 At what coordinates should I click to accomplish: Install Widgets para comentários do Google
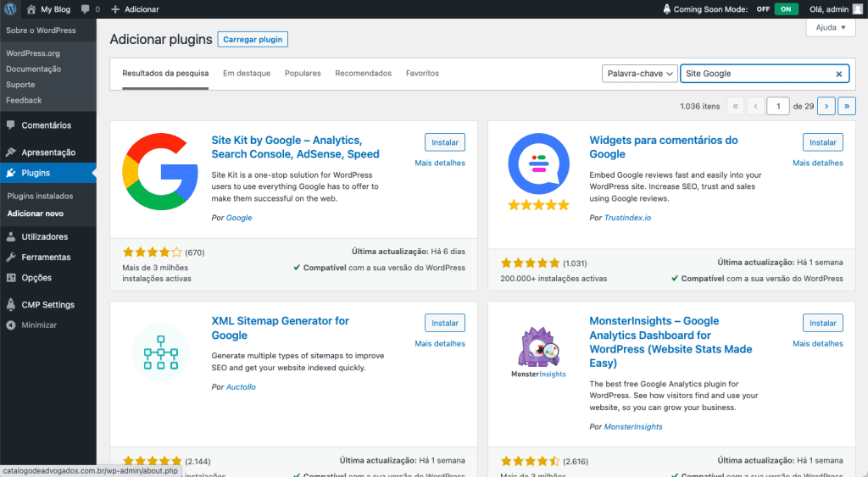[823, 142]
